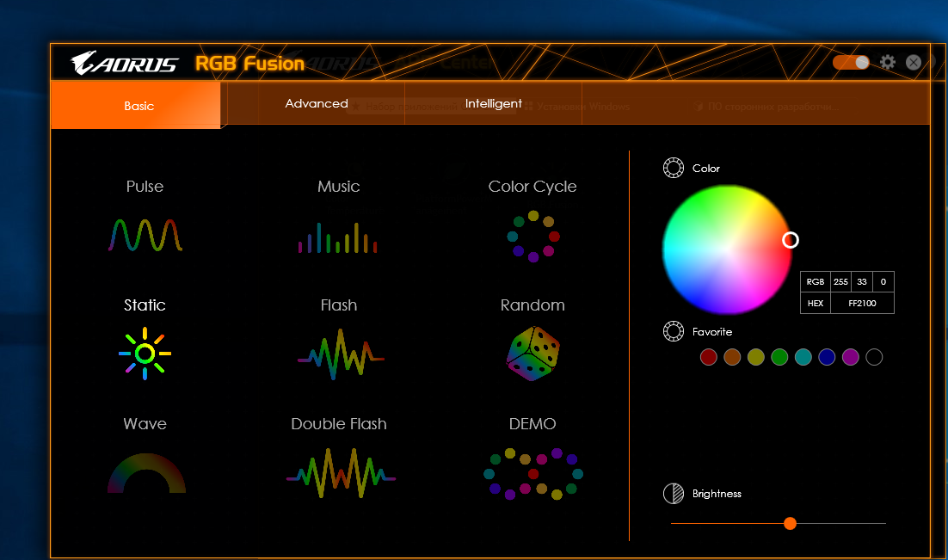Choose the DEMO colored dots icon
Image resolution: width=948 pixels, height=560 pixels.
[533, 473]
